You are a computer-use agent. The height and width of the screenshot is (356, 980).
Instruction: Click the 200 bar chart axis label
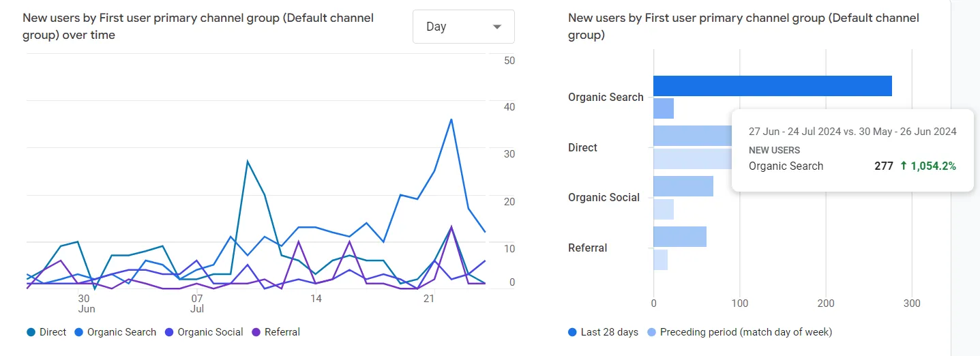pos(826,303)
